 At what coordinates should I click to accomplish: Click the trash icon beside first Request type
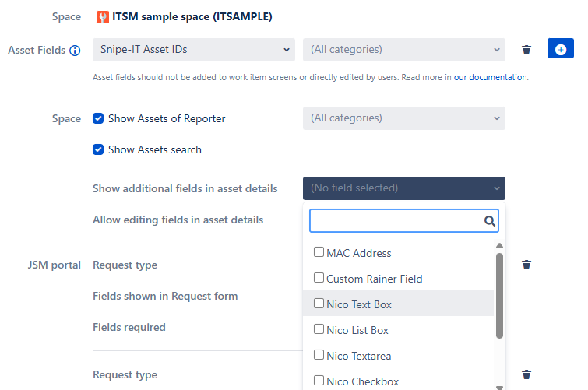click(526, 265)
